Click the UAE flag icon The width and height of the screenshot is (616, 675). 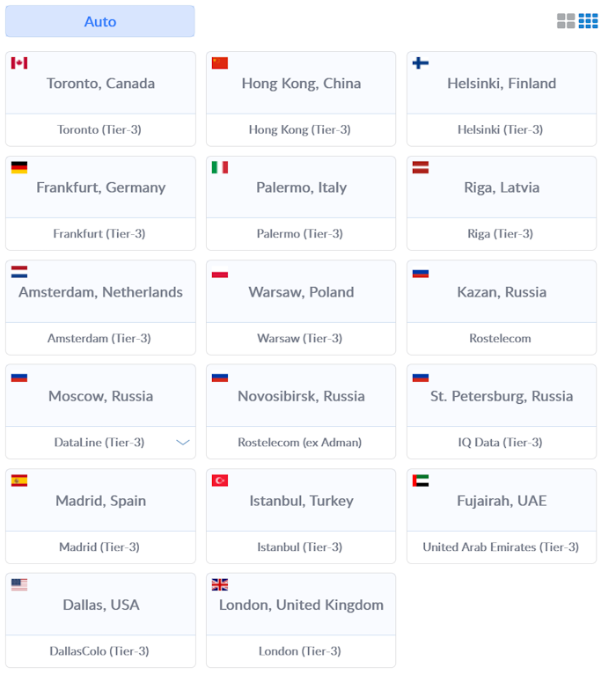click(421, 481)
